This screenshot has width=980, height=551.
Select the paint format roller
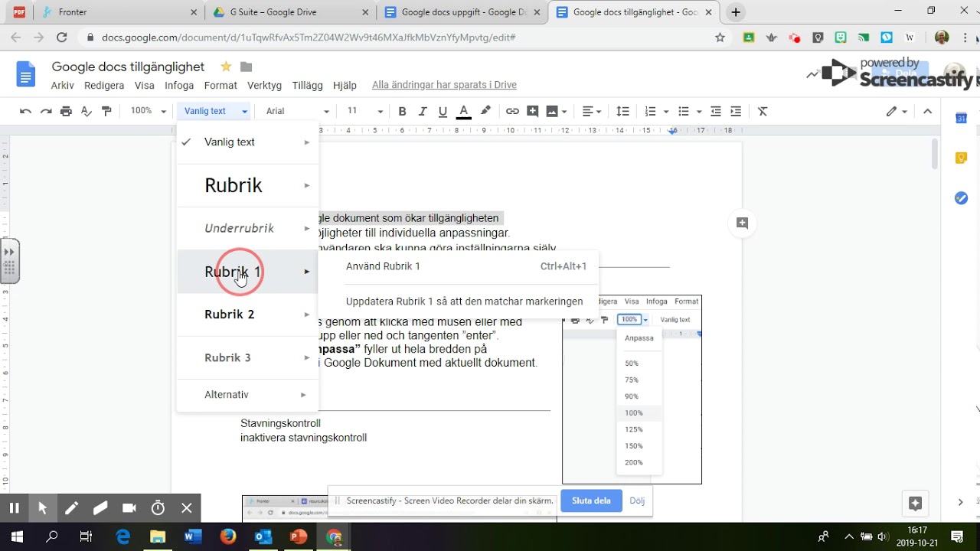(106, 111)
